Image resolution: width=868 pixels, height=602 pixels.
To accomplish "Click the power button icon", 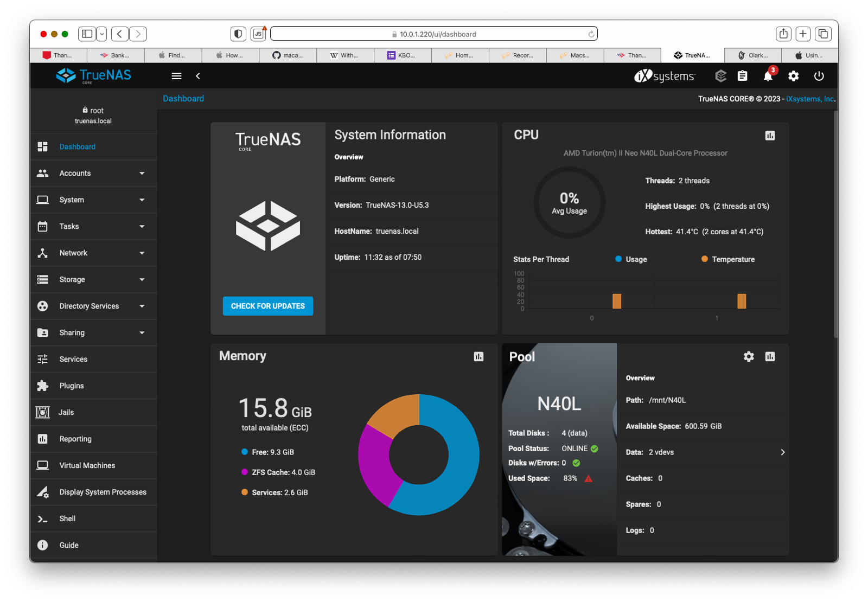I will pos(819,76).
